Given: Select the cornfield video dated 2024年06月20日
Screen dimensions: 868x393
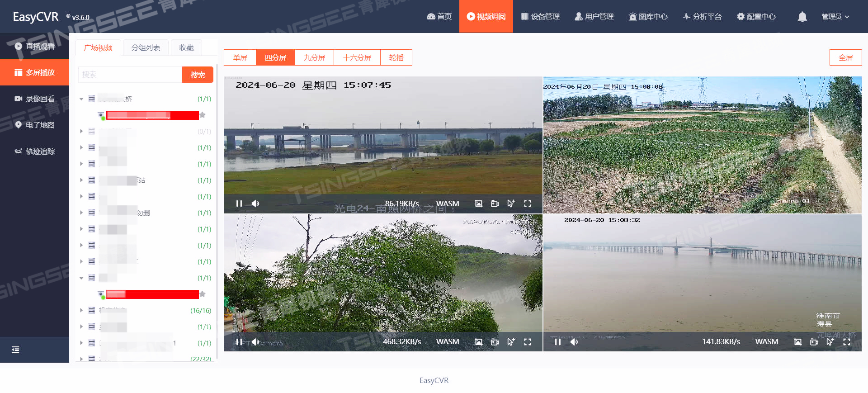Looking at the screenshot, I should tap(703, 145).
